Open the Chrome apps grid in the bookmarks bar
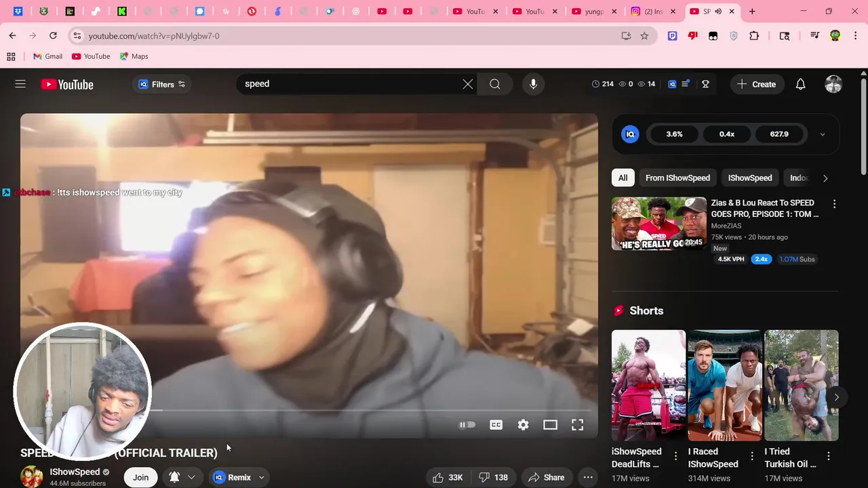The height and width of the screenshot is (488, 868). pos(11,56)
